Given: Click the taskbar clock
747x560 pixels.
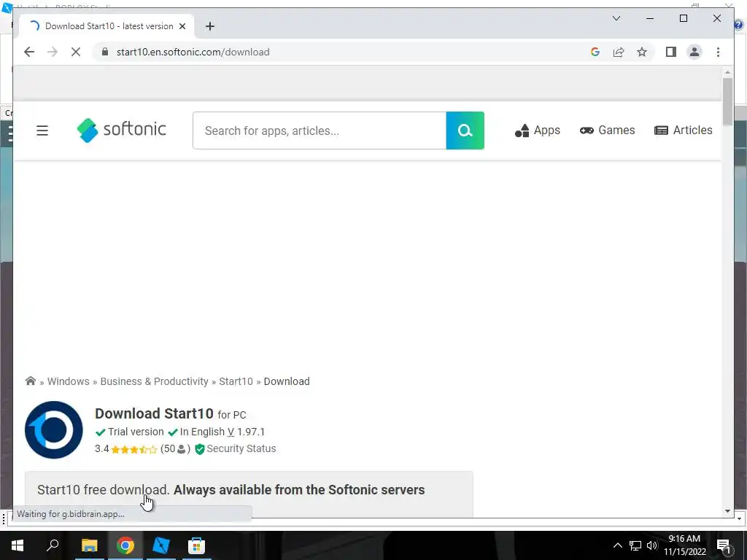Looking at the screenshot, I should click(x=684, y=545).
